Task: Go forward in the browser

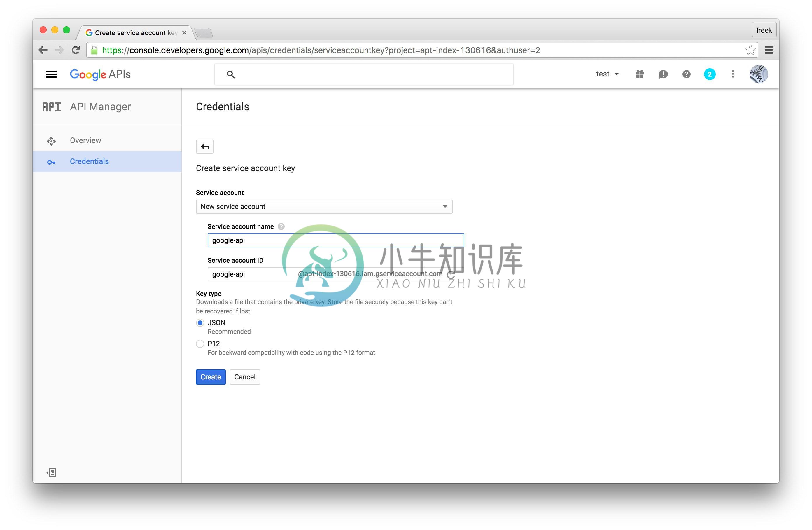Action: 60,50
